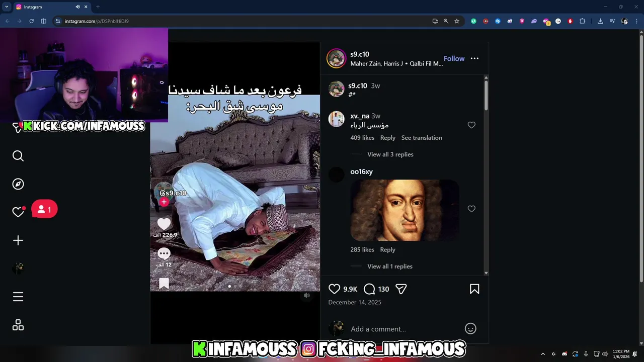Bookmark this page with the star icon
Image resolution: width=644 pixels, height=362 pixels.
pyautogui.click(x=457, y=21)
